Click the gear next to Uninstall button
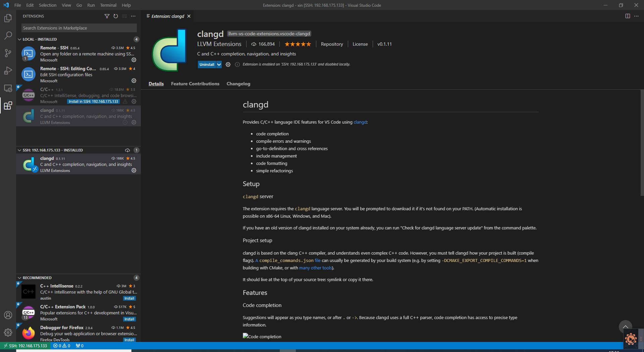This screenshot has width=644, height=352. click(x=228, y=64)
